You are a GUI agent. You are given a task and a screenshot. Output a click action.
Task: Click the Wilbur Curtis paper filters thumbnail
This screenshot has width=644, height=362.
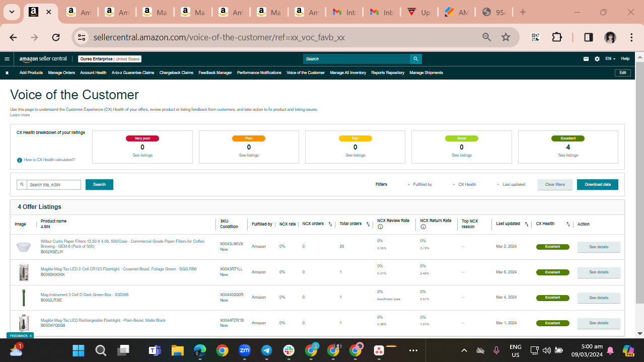coord(23,247)
